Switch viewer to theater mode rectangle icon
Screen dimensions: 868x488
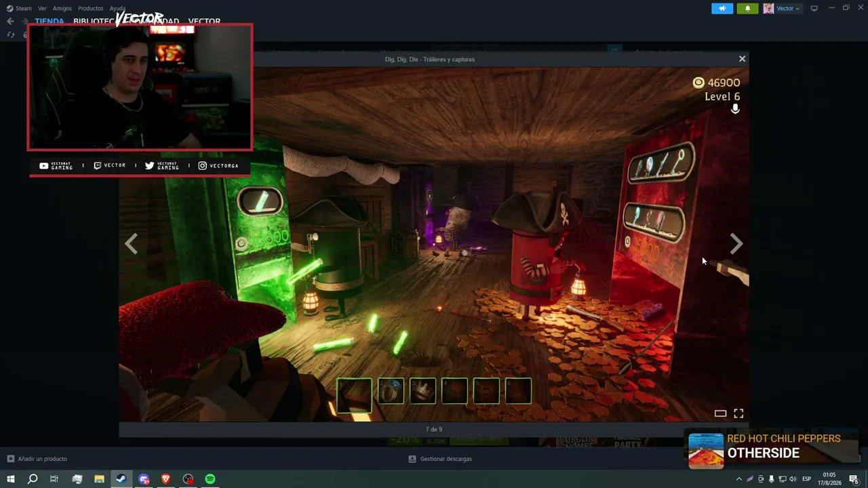(720, 413)
